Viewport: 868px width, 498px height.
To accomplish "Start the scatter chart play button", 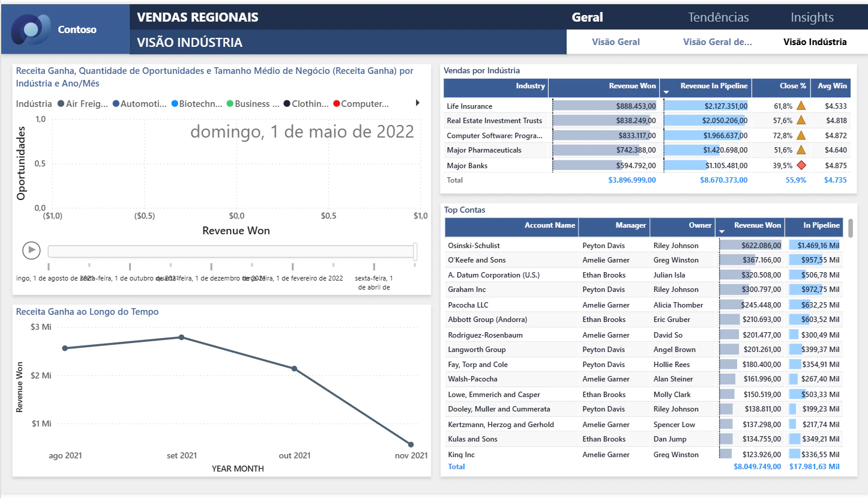I will point(31,250).
